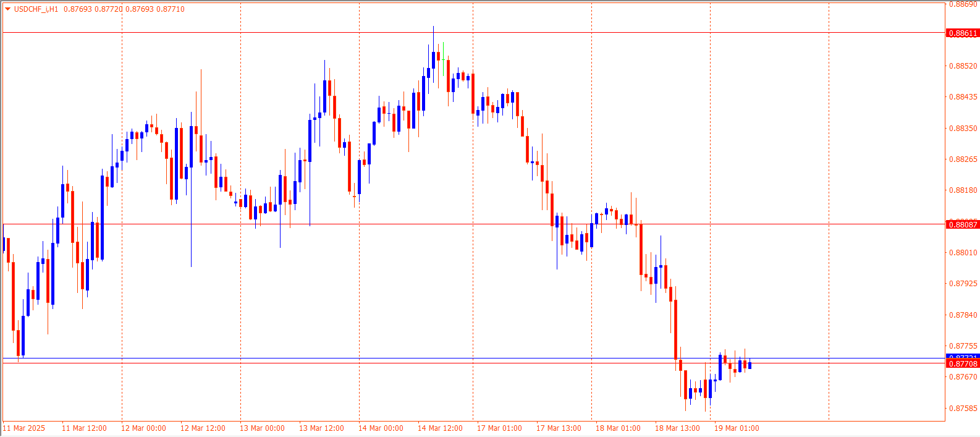The width and height of the screenshot is (980, 437).
Task: Click the 13 Mar 12:00 time label
Action: pos(321,428)
